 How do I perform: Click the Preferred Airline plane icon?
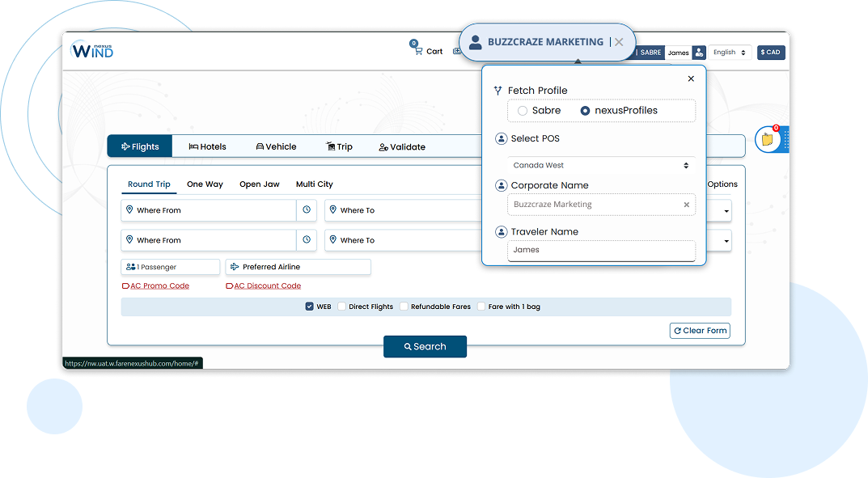[235, 267]
